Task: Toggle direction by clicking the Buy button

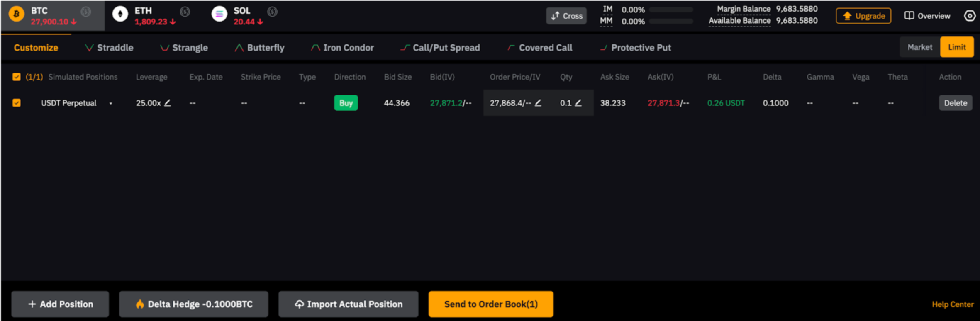Action: [346, 103]
